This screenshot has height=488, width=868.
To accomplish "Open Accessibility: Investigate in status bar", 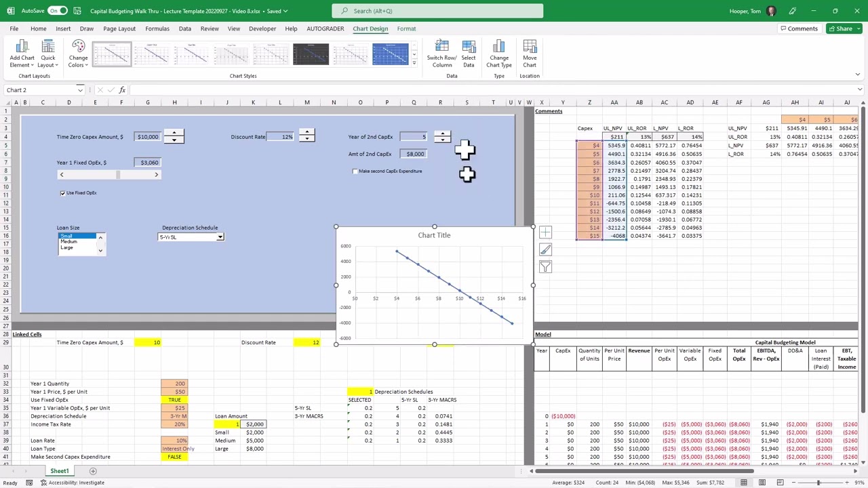I will point(73,483).
